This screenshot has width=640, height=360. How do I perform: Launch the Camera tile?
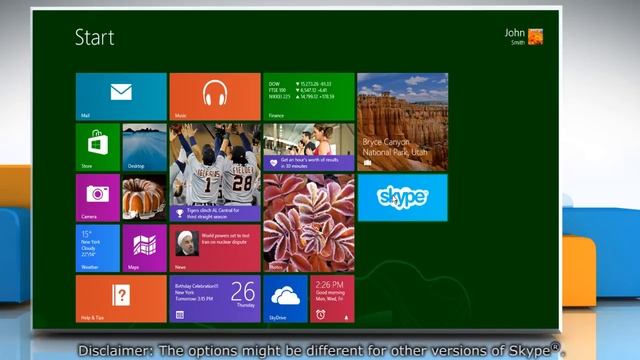[98, 198]
